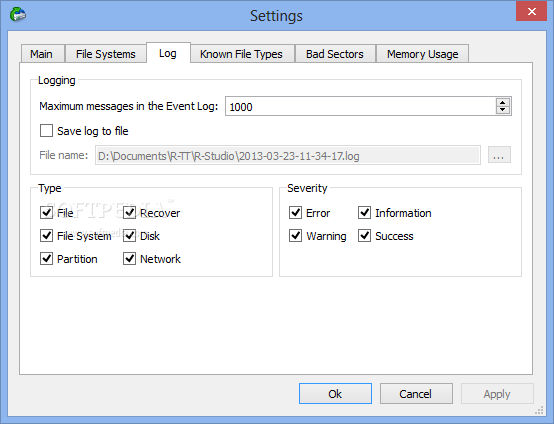Click the R-Studio app icon in title bar
Screen dimensions: 554x424
pyautogui.click(x=18, y=14)
